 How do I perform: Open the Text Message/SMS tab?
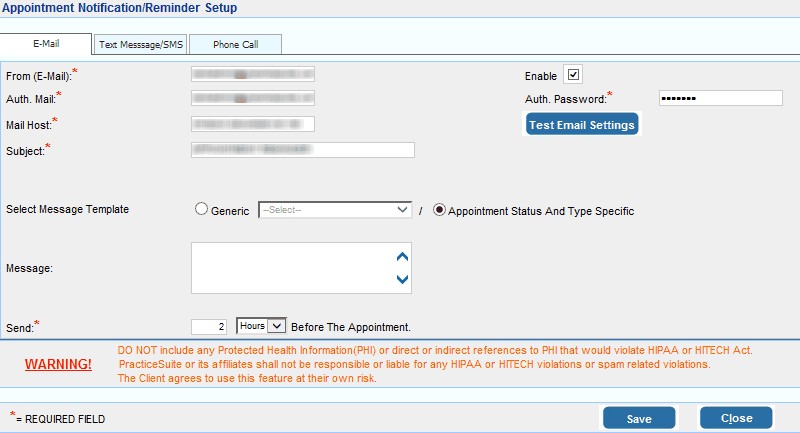140,45
